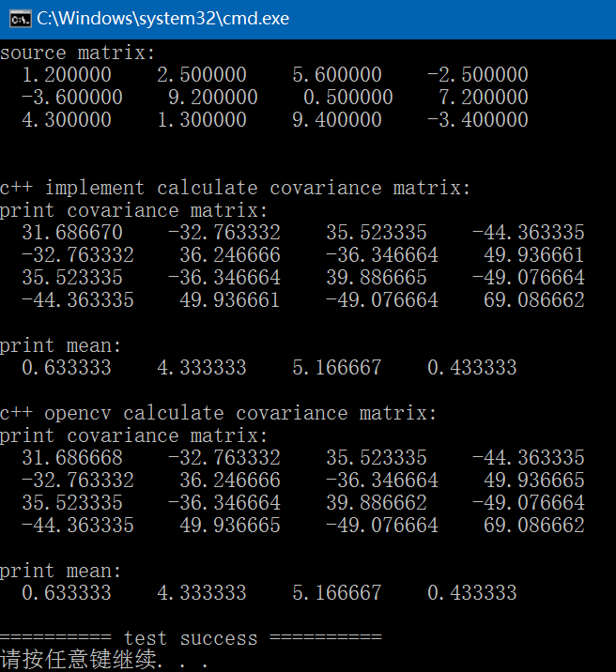Click the 'source matrix:' heading line
616x672 pixels.
[77, 53]
